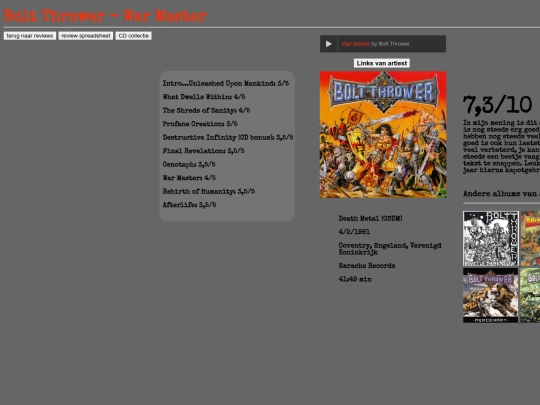The height and width of the screenshot is (405, 540).
Task: Select track 'Cenotaph: 3,5/5'
Action: 189,164
